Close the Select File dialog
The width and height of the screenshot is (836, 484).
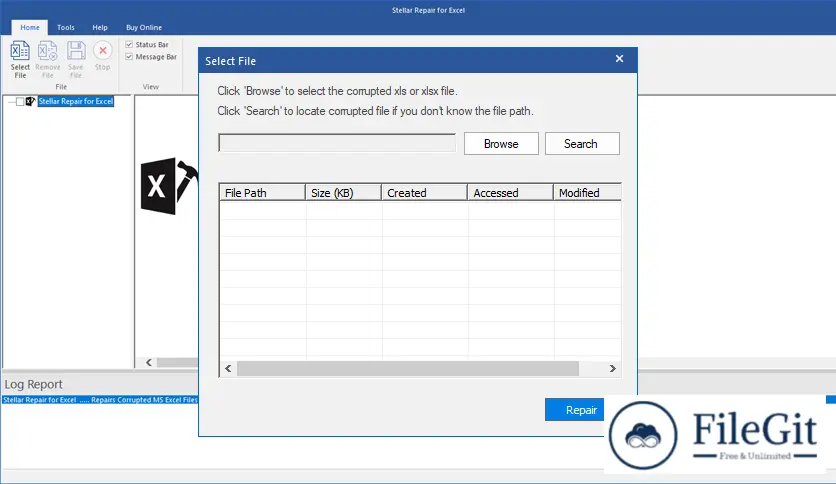[619, 59]
